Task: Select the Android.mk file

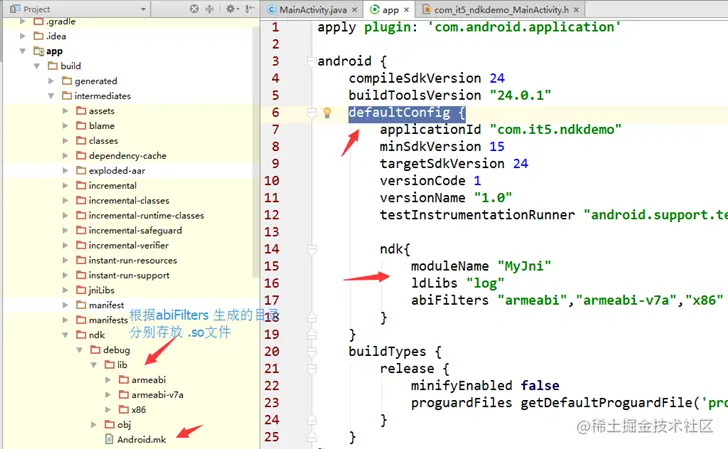Action: [x=136, y=439]
